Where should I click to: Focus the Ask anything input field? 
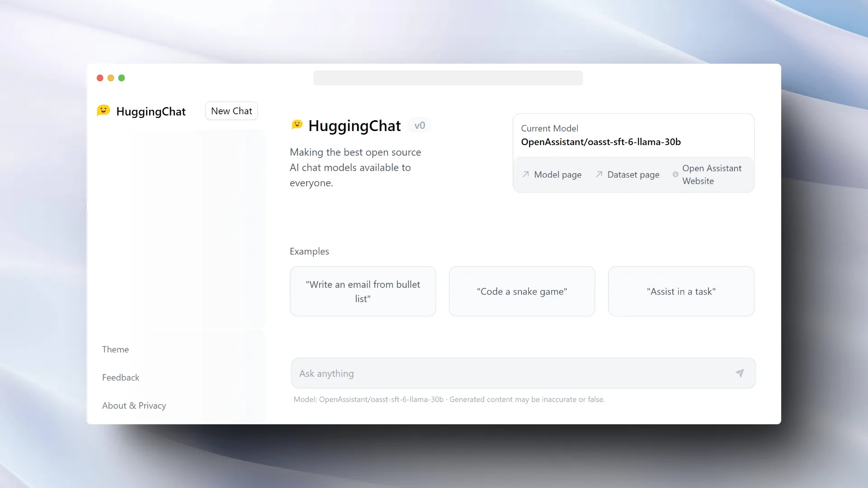coord(511,373)
